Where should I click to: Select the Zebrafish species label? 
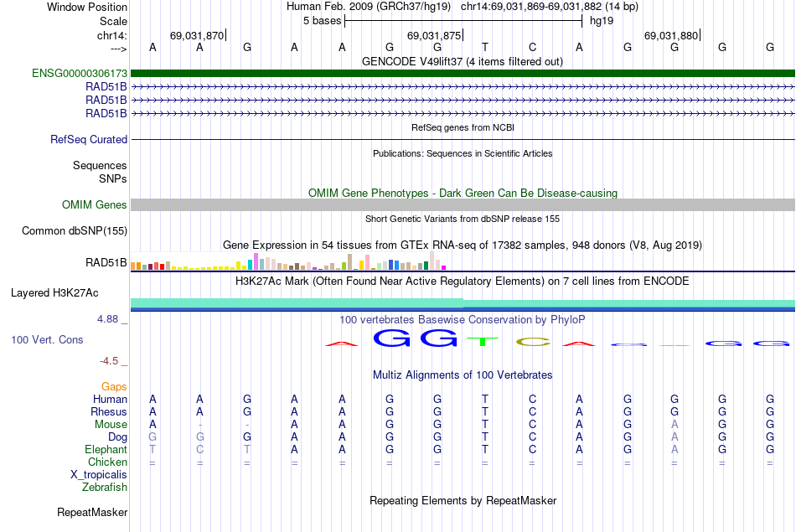point(105,487)
